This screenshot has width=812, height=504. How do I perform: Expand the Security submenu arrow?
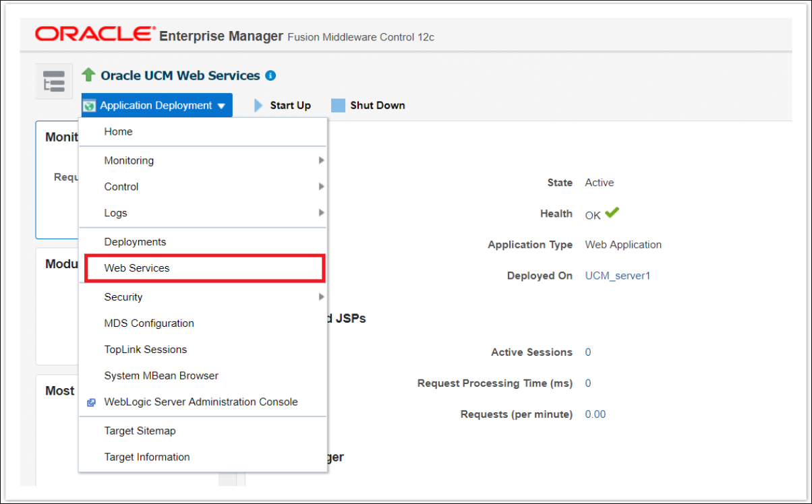pos(321,297)
